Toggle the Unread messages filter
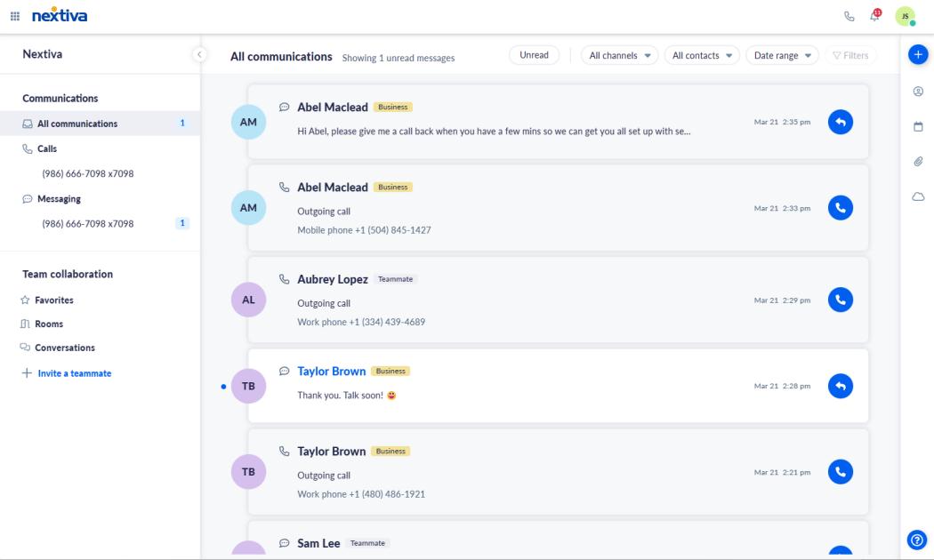 pos(535,54)
